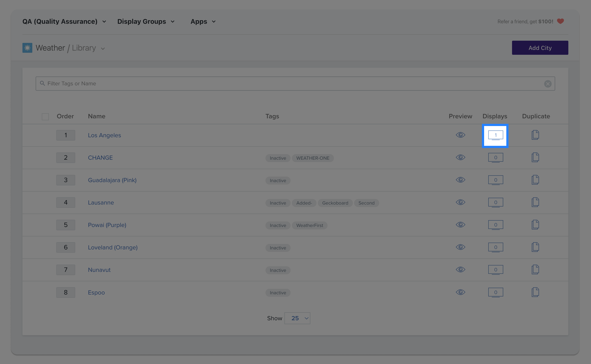This screenshot has height=364, width=591.
Task: Click order box 1 for Los Angeles
Action: pos(66,135)
